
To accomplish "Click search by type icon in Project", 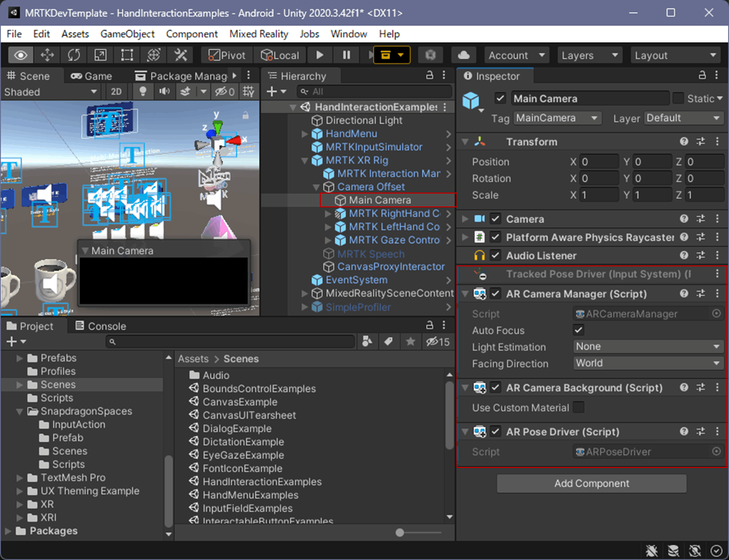I will point(367,341).
